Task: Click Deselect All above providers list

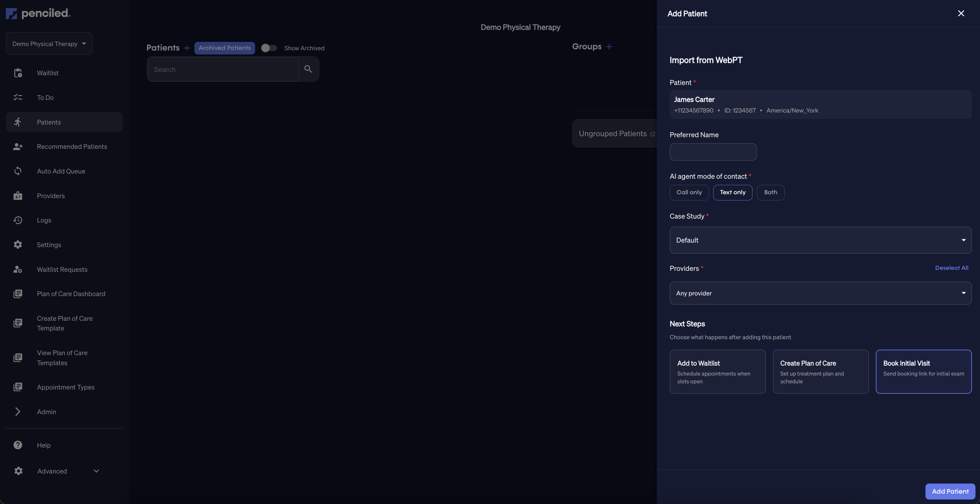Action: (951, 268)
